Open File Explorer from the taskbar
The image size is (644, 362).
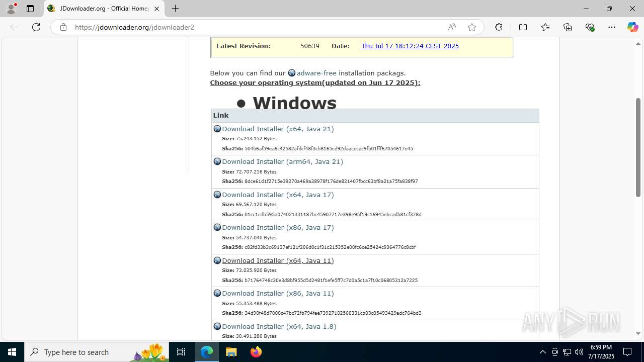tap(231, 352)
